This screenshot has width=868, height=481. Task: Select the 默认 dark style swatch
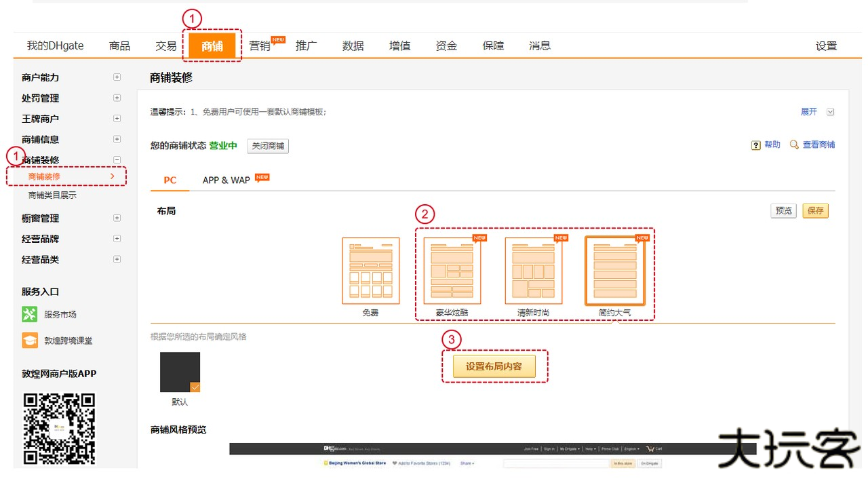[x=180, y=372]
